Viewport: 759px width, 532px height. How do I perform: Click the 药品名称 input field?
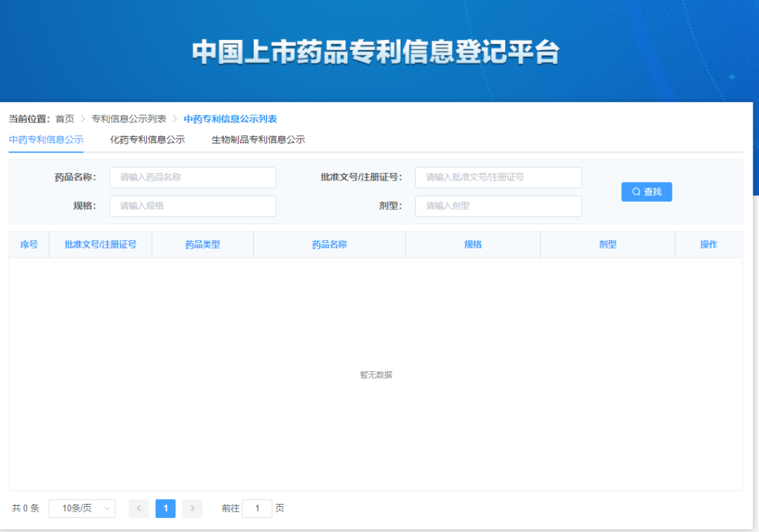click(193, 178)
